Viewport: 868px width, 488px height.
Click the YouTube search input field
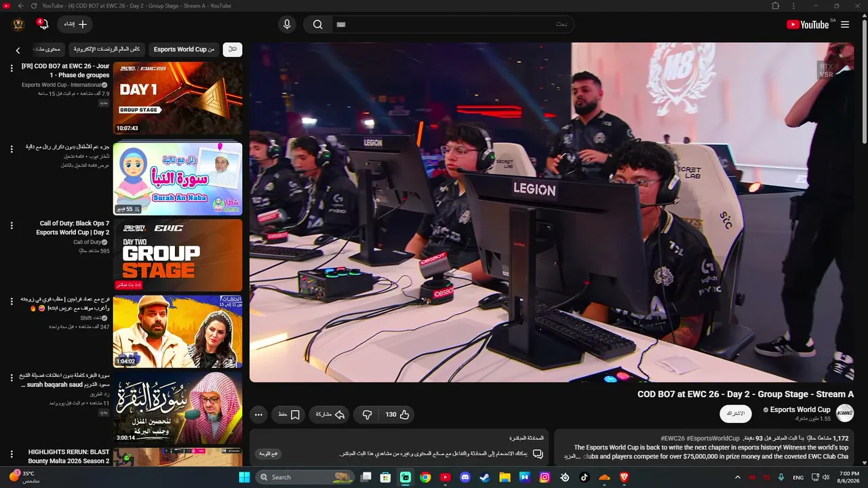[x=452, y=24]
